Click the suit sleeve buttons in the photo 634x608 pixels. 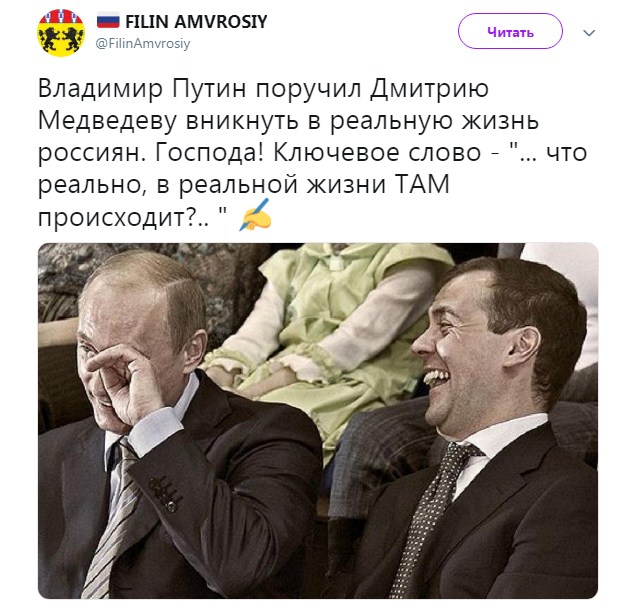[165, 494]
